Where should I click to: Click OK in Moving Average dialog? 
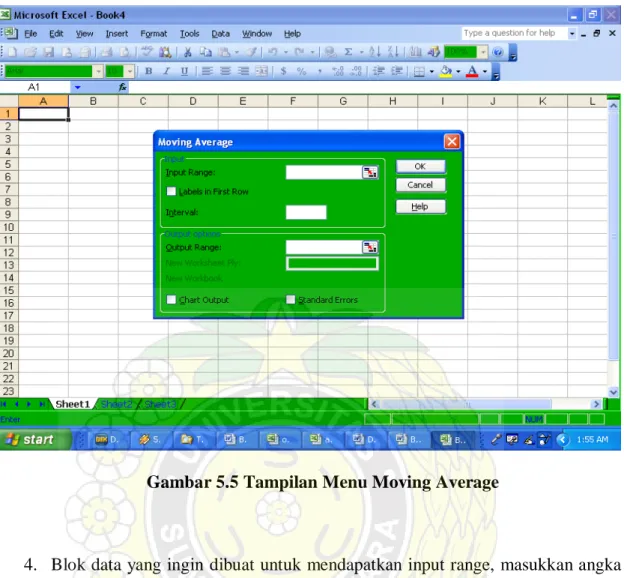420,166
